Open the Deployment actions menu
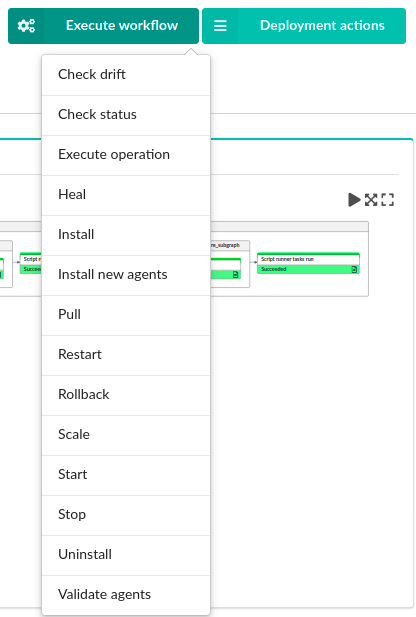 click(304, 26)
